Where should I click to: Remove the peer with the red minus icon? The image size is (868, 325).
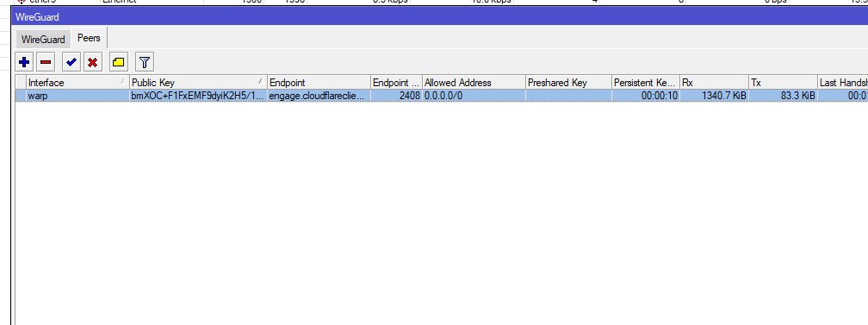coord(46,62)
